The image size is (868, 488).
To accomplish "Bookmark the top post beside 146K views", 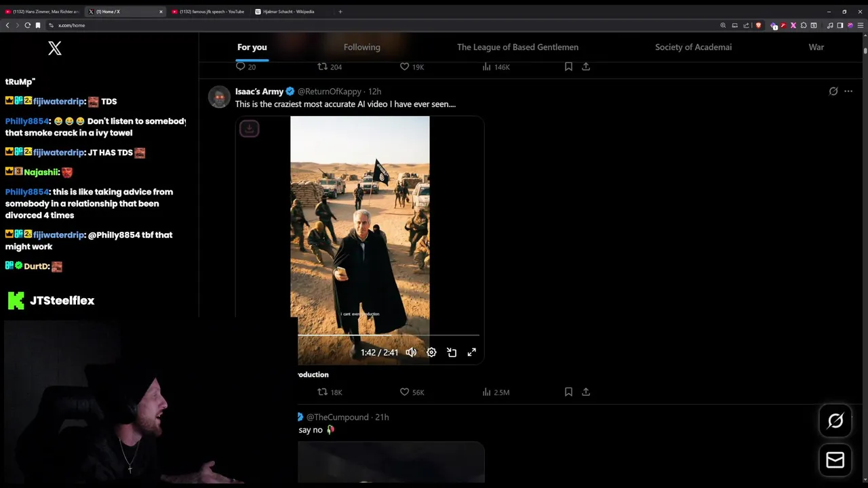I will click(x=568, y=66).
